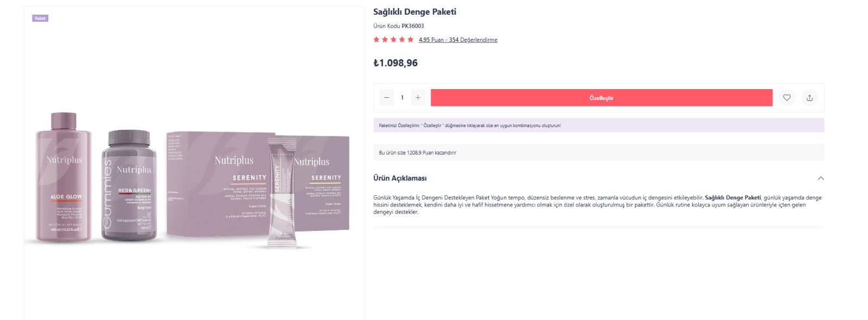Add the bundle to wishlist with heart icon
Viewport: 868px width, 320px height.
pyautogui.click(x=787, y=98)
